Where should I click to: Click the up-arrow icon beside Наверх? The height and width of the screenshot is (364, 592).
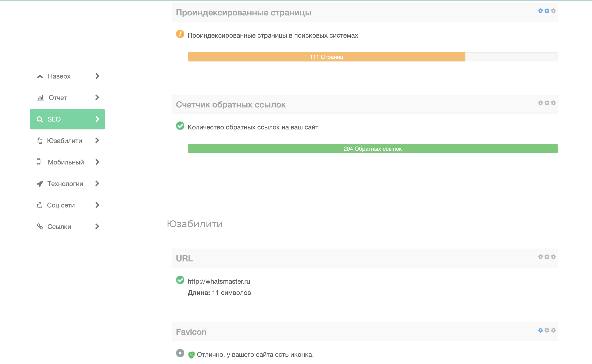point(40,77)
